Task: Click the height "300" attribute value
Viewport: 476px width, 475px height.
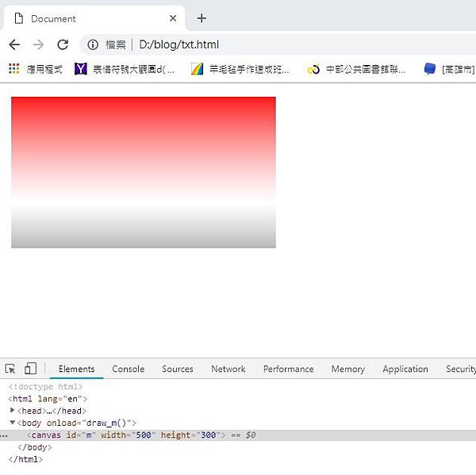Action: click(208, 435)
